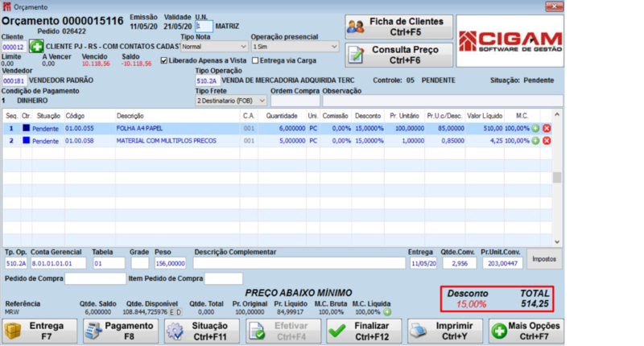Click green plus icon on MATERIAL COM MULTIPLOS PRECOS row
Image resolution: width=644 pixels, height=346 pixels.
(535, 141)
